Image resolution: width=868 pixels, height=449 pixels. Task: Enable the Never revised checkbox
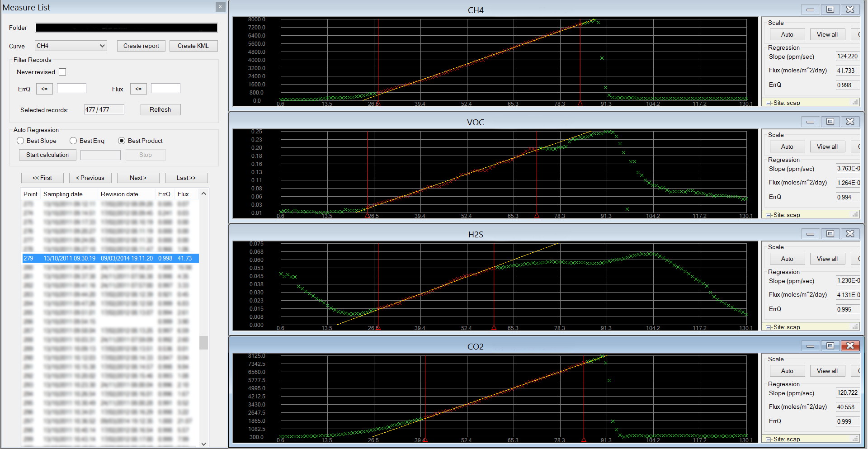coord(62,72)
